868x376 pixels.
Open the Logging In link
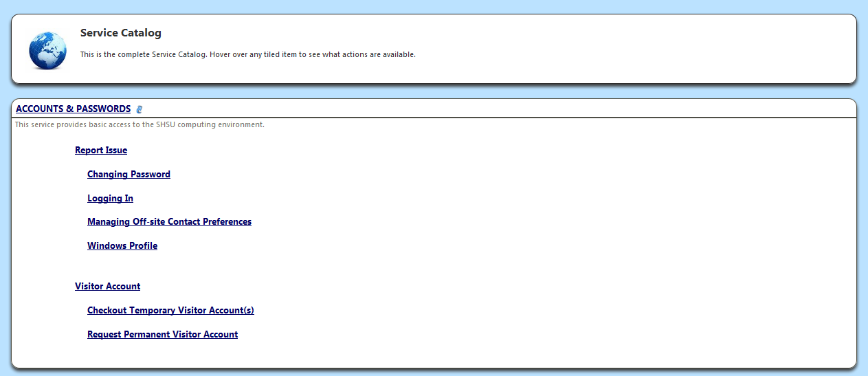110,198
